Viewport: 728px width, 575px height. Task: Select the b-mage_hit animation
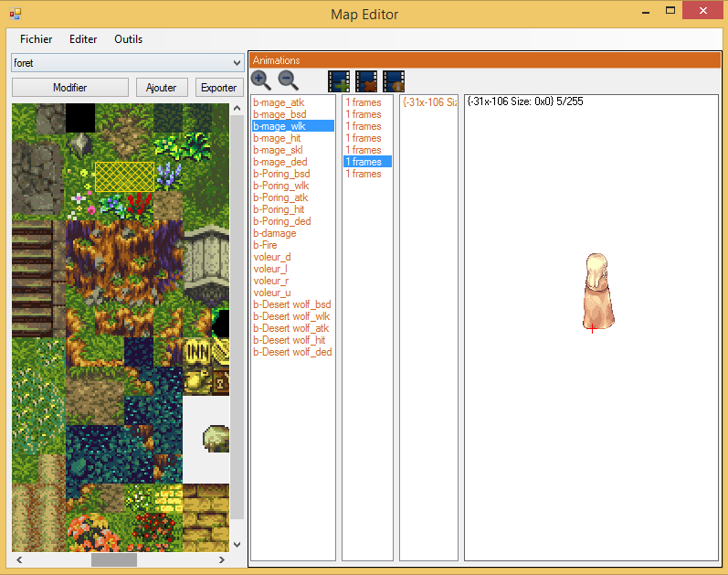pos(293,138)
